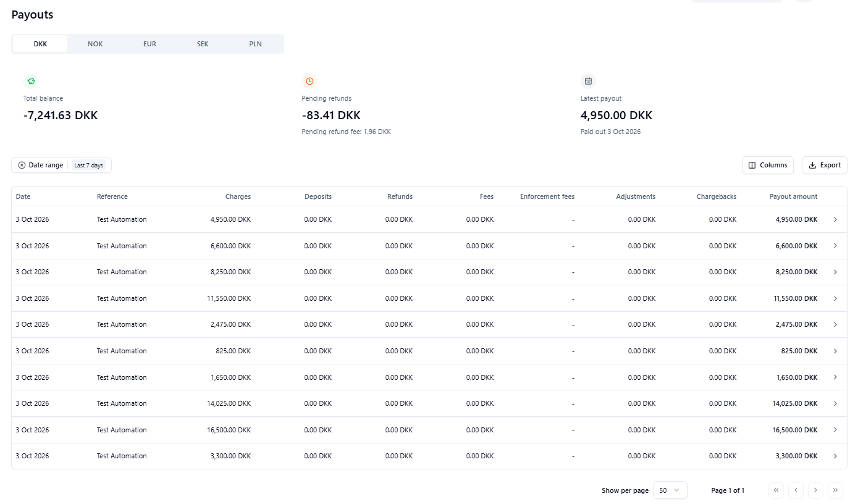850x504 pixels.
Task: Click the 16,500.00 DKK charges cell
Action: coord(229,430)
